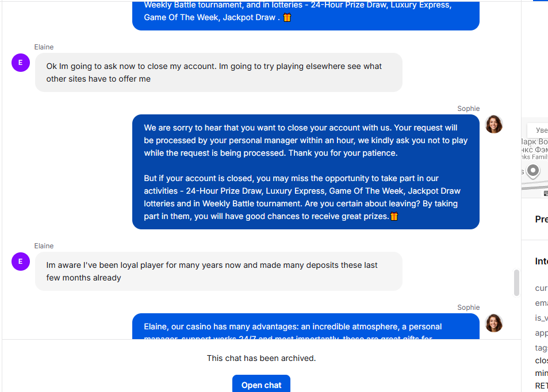
Task: Click Sophie's reply about closing your account
Action: coord(305,172)
